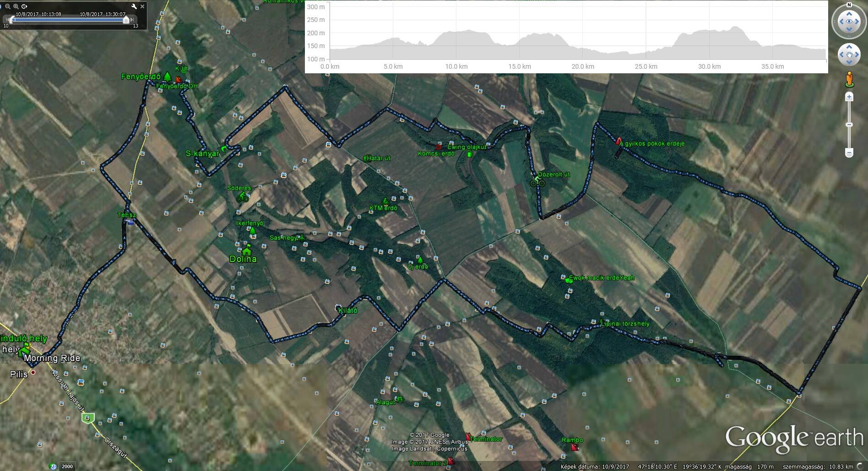Reset north with the N compass button
Viewport: 868px width, 471px height.
click(x=849, y=5)
